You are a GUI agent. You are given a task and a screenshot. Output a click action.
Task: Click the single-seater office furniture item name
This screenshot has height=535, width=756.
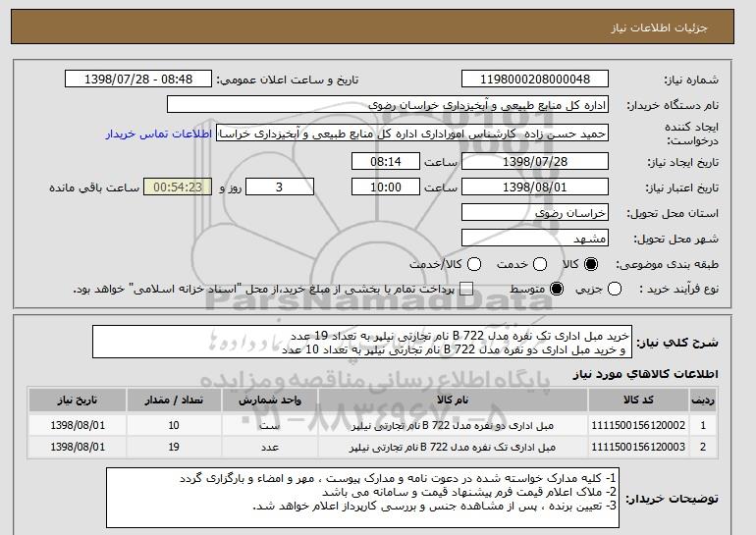click(453, 448)
